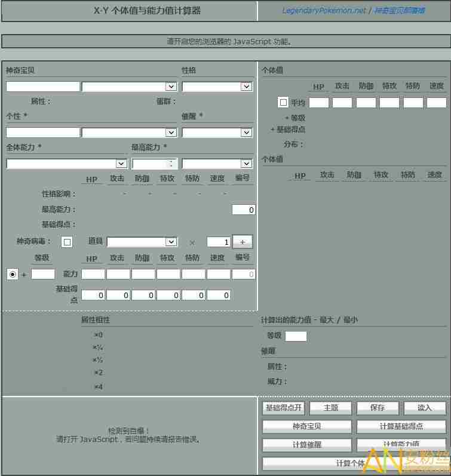This screenshot has width=451, height=476.
Task: Focus the 个性 text field
Action: (43, 133)
